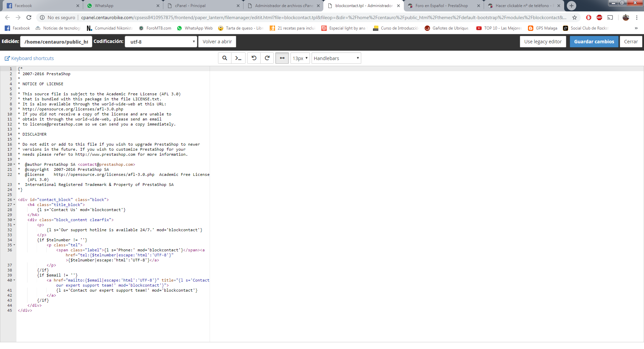Open the Handlebars syntax mode dropdown

tap(336, 58)
